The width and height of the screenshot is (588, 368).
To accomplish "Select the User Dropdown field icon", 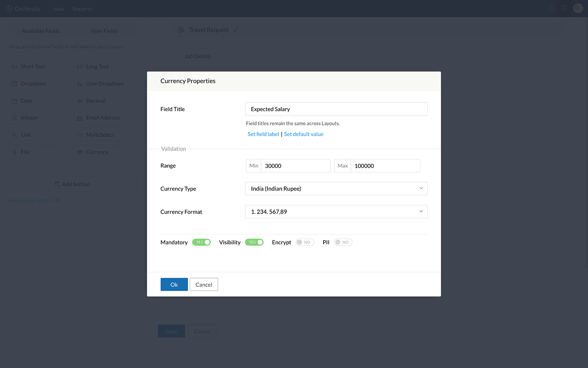I will 79,84.
